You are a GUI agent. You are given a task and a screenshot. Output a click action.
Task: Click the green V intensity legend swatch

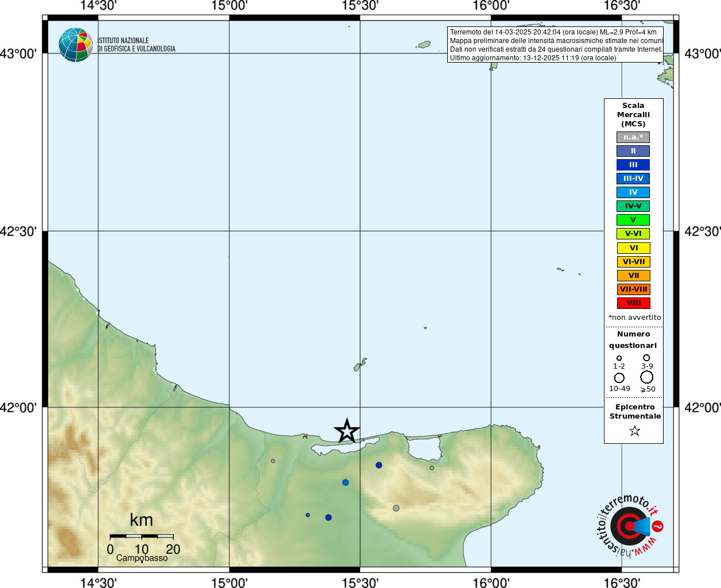633,220
